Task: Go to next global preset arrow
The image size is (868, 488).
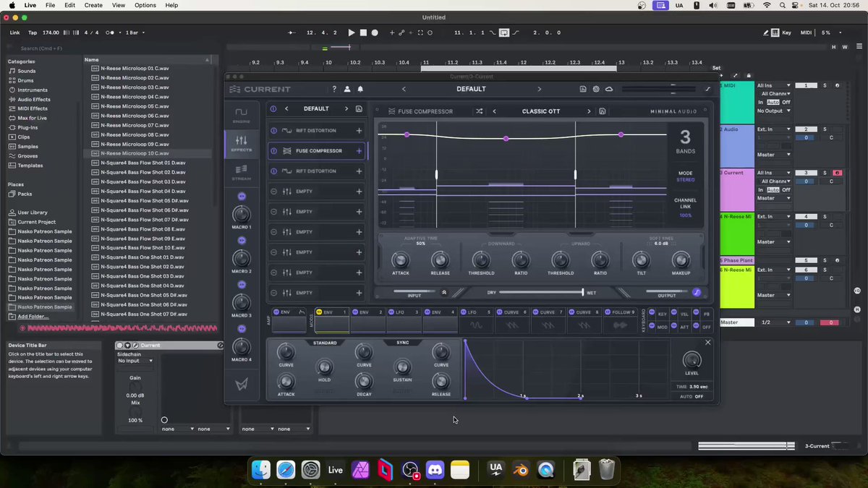Action: tap(539, 89)
